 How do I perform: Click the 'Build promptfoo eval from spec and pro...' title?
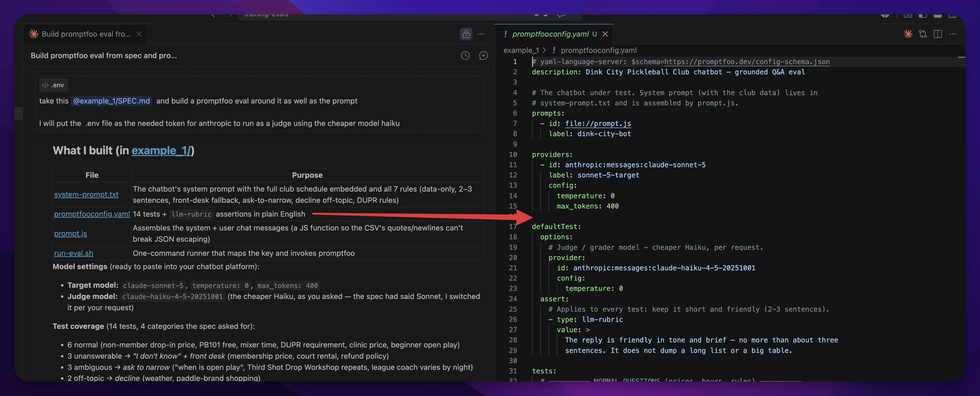click(104, 55)
